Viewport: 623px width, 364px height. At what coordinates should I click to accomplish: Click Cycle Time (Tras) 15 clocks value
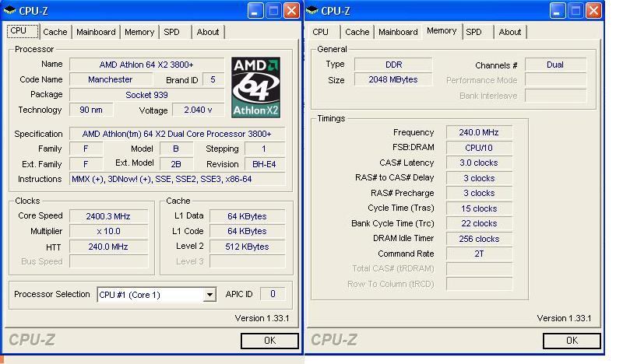(x=479, y=208)
